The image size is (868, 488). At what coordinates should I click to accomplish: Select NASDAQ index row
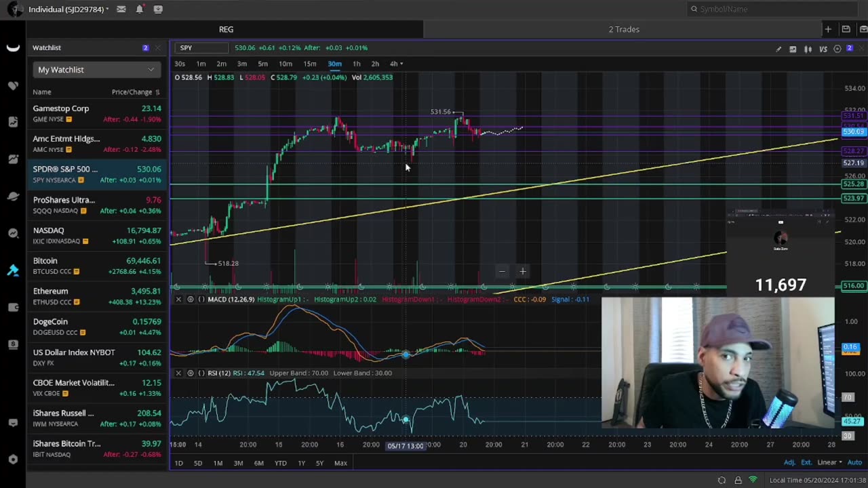(97, 235)
